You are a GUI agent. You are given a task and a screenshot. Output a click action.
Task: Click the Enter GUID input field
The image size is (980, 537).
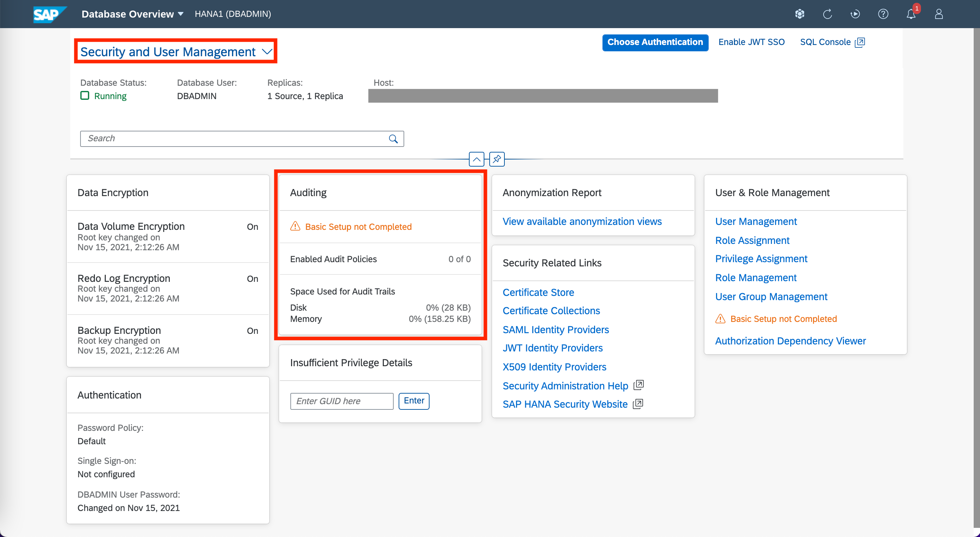pos(341,401)
